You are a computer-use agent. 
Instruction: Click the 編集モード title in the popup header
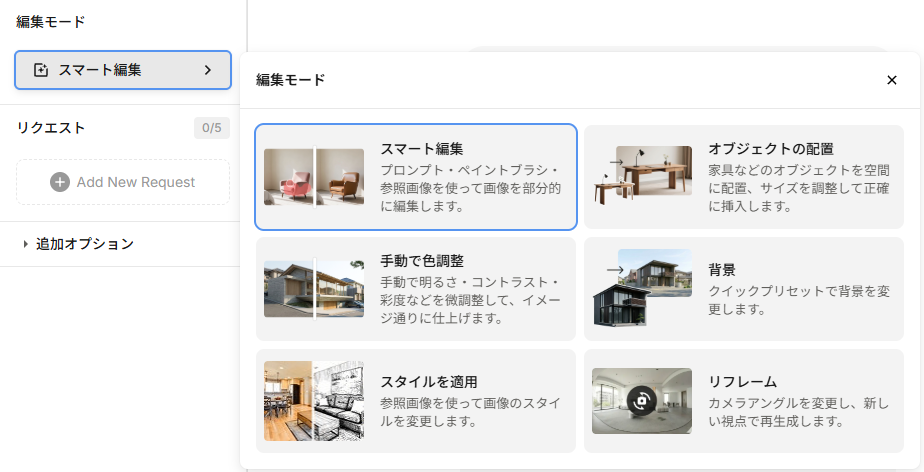click(291, 80)
